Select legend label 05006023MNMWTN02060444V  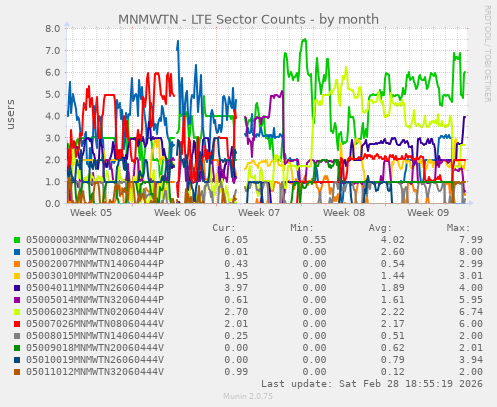95,312
